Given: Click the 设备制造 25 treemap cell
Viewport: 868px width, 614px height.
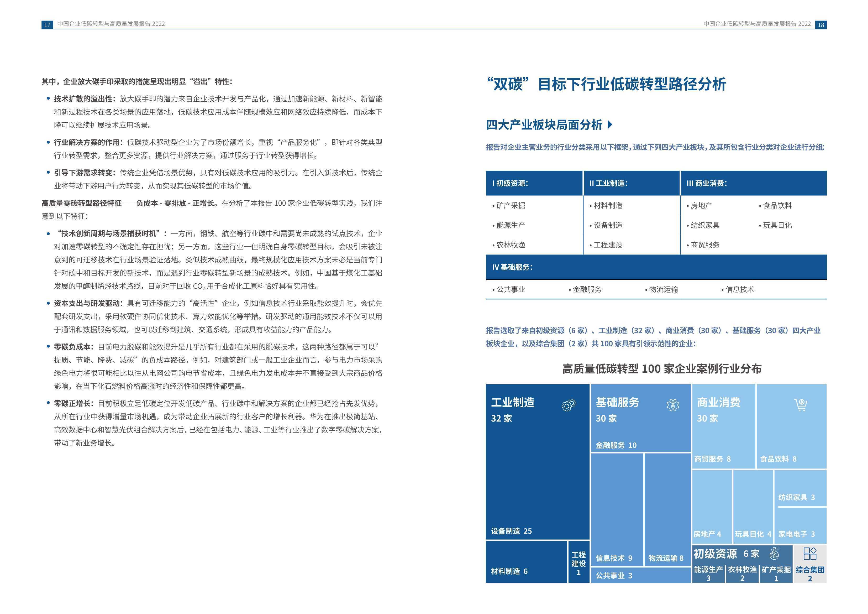Looking at the screenshot, I should pyautogui.click(x=538, y=462).
